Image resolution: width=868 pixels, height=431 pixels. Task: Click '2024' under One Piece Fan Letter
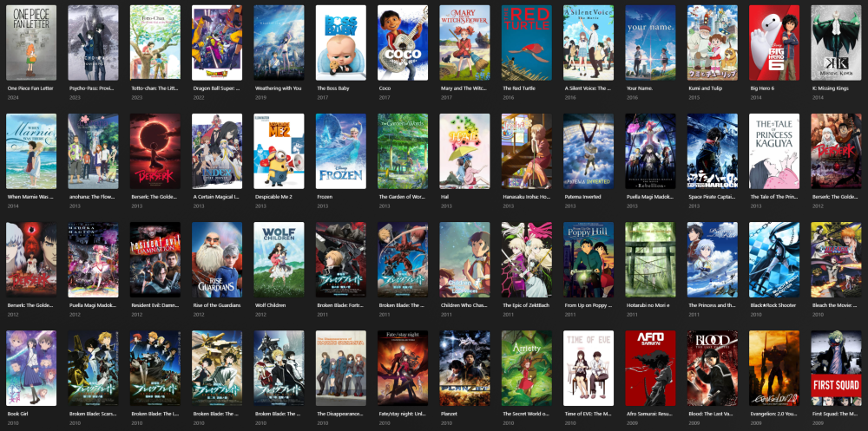pyautogui.click(x=13, y=97)
